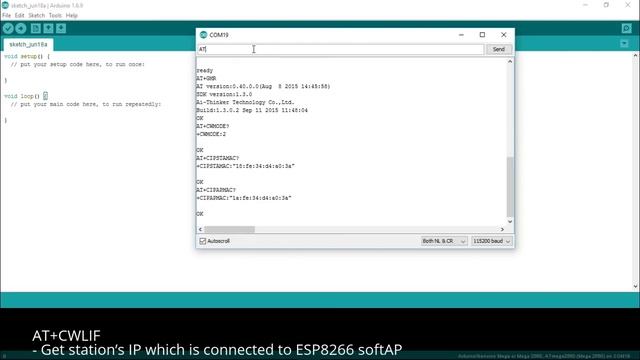This screenshot has width=640, height=360.
Task: Click the "ready" line in serial output
Action: 204,71
